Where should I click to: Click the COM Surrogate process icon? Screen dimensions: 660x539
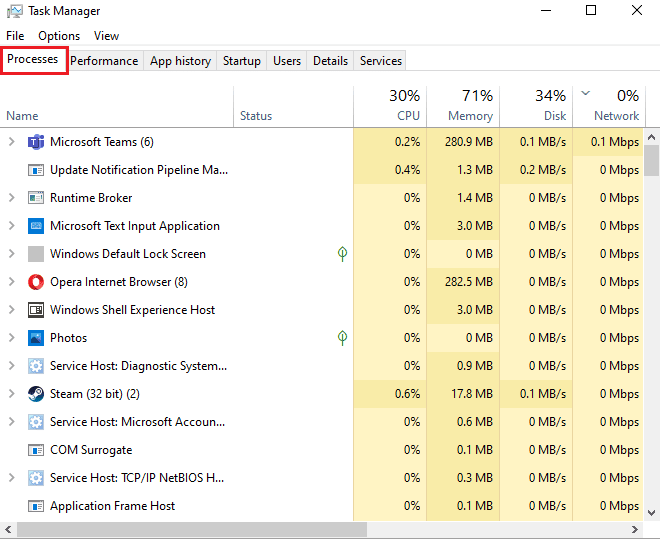click(36, 450)
